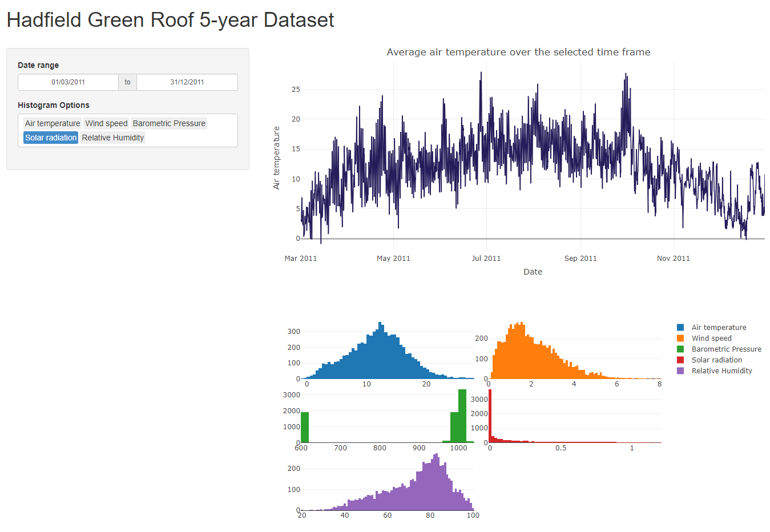Click the Air temperature y-axis title
Image resolution: width=770 pixels, height=532 pixels.
pos(276,158)
